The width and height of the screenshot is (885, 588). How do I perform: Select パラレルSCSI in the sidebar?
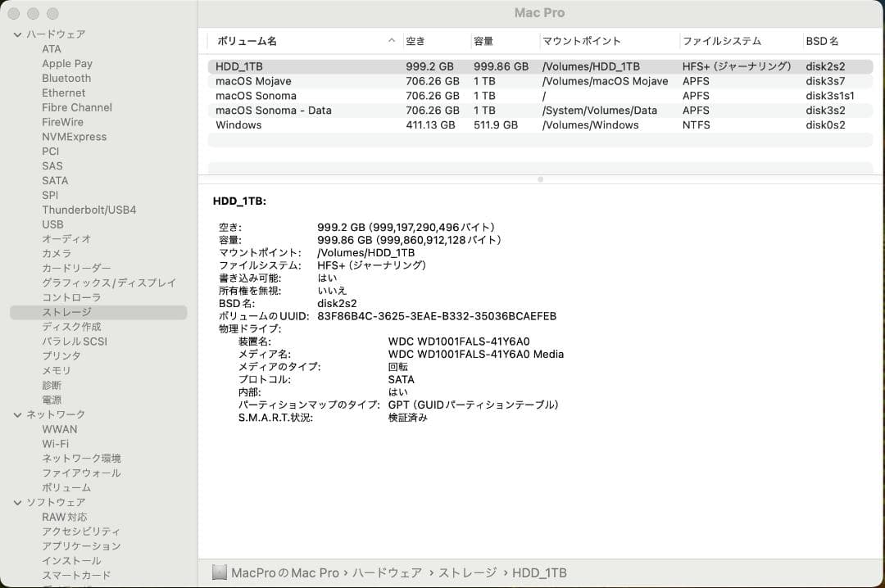[75, 342]
